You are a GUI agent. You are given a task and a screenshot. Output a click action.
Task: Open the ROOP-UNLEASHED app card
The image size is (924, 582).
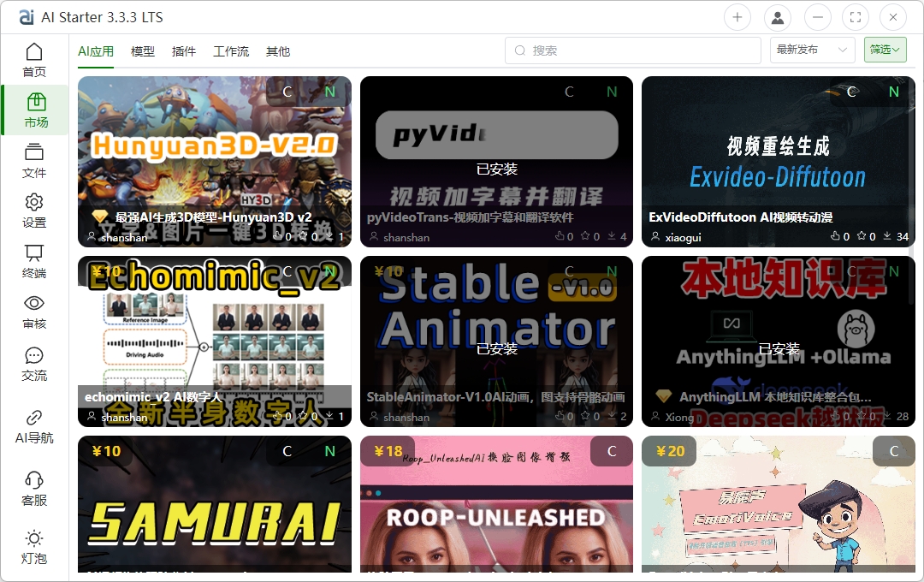click(x=496, y=504)
